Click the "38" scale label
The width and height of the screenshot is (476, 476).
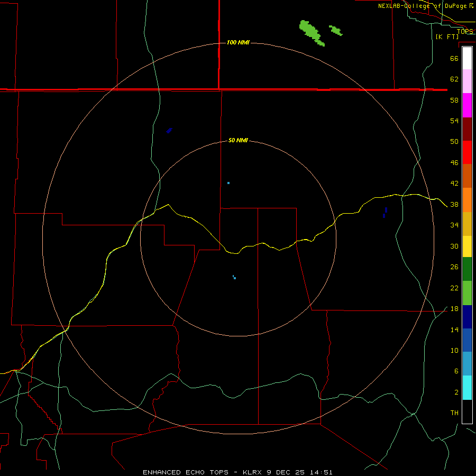(x=454, y=205)
